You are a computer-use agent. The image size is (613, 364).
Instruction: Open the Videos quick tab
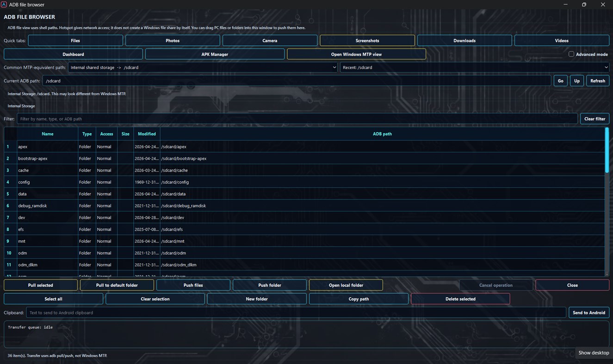pyautogui.click(x=562, y=41)
